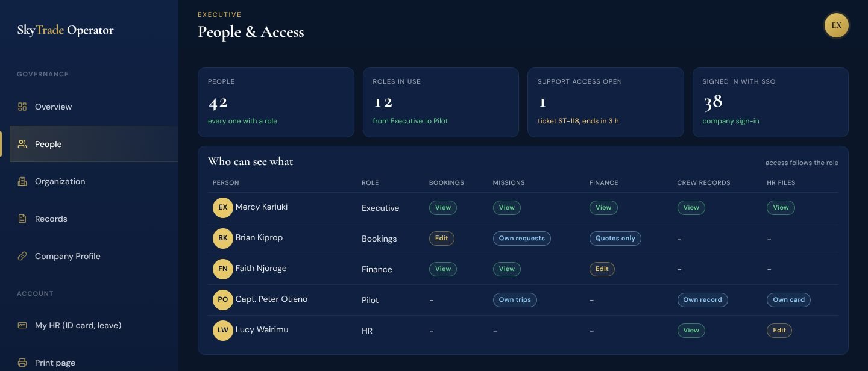This screenshot has width=868, height=371.
Task: Click Faith Njoroge's FN avatar
Action: [222, 269]
